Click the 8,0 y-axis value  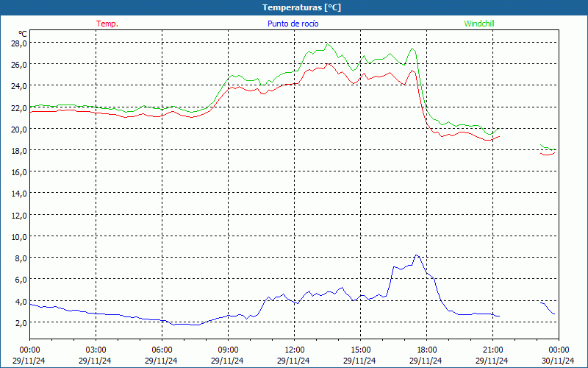pyautogui.click(x=21, y=258)
